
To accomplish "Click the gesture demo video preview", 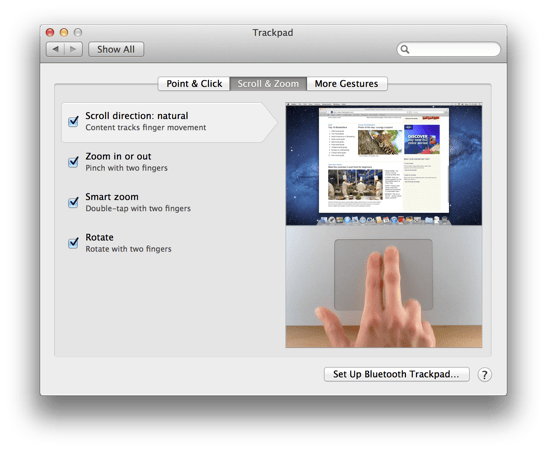I will click(x=384, y=225).
